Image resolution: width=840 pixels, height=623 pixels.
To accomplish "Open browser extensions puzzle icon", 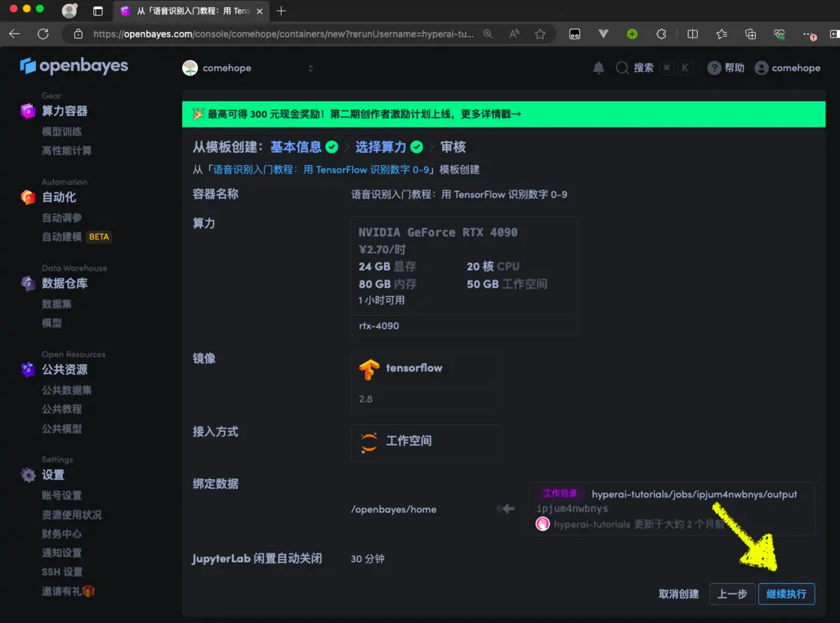I will 661,34.
